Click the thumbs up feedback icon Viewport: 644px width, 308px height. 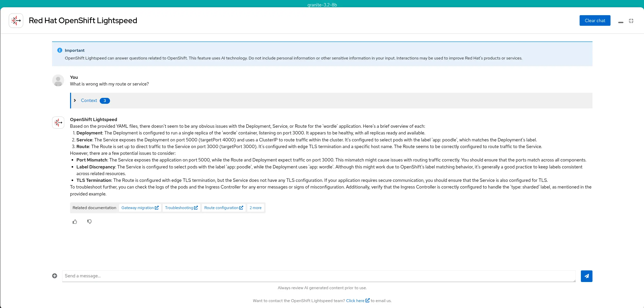(75, 222)
